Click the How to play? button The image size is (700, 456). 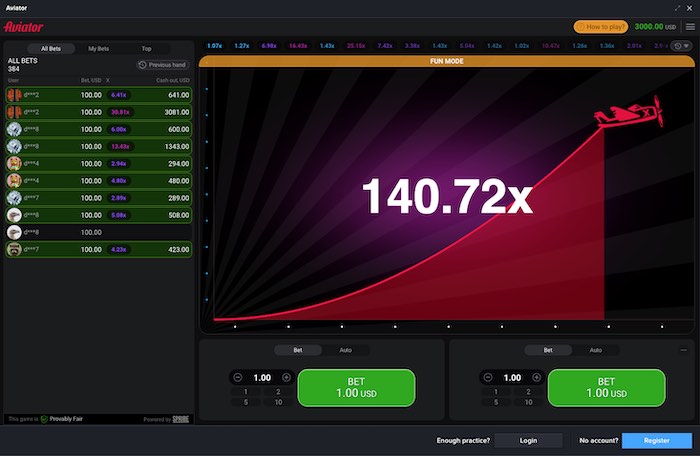pos(601,27)
